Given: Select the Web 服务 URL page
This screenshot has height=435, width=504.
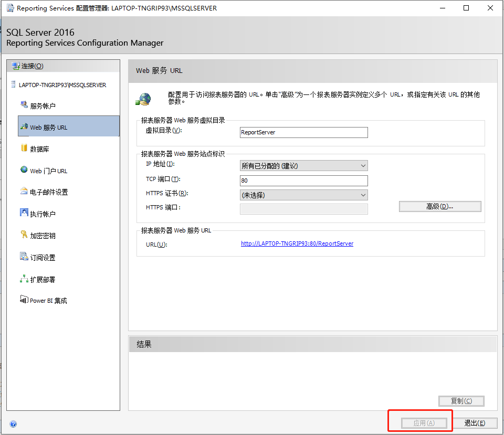Looking at the screenshot, I should click(69, 126).
